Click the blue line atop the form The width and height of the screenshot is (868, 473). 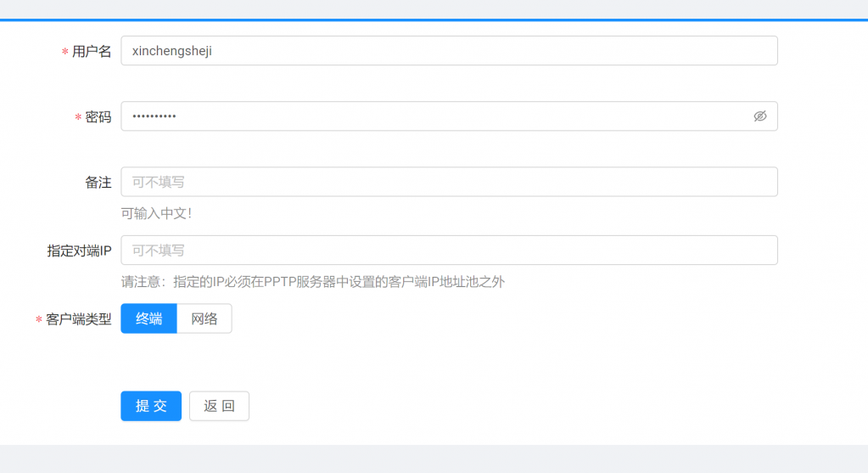434,20
